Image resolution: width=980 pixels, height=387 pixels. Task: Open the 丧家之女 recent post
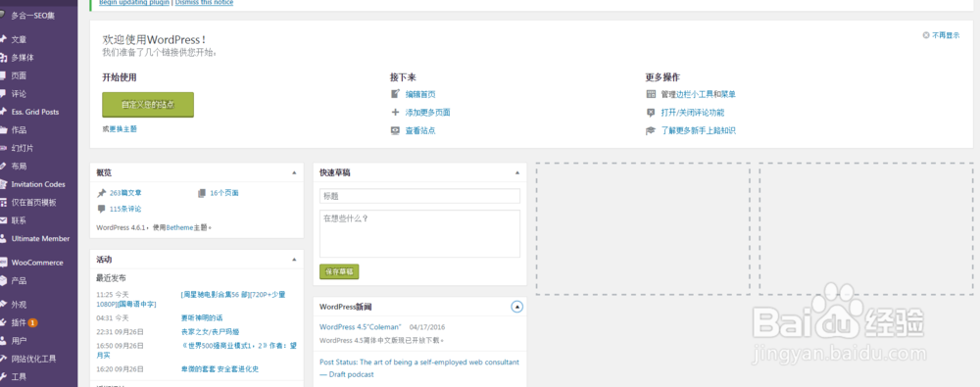(x=210, y=331)
